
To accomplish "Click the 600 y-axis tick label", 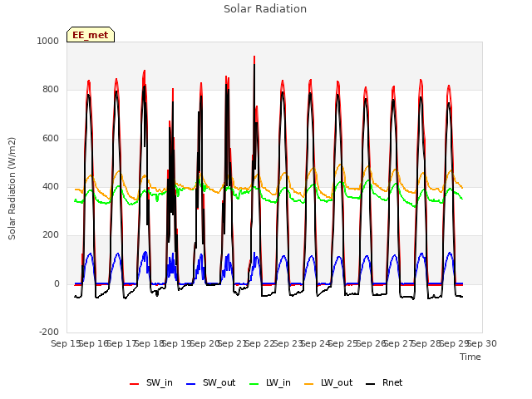I will pos(51,139).
